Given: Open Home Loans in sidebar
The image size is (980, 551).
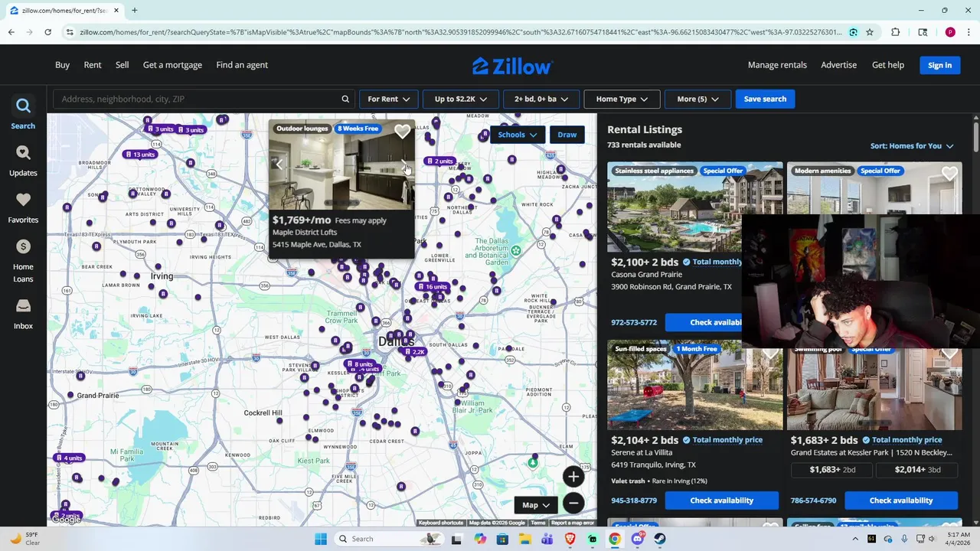Looking at the screenshot, I should pos(23,260).
